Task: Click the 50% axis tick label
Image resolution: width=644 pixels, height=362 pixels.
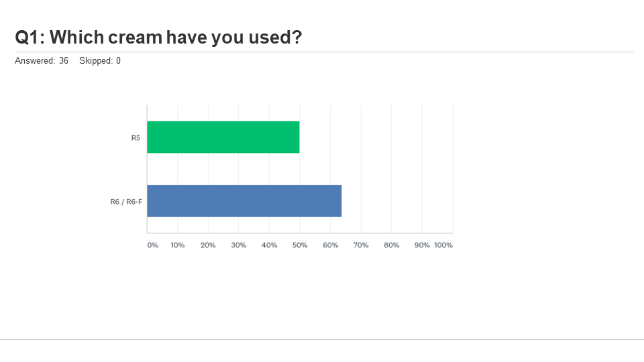Action: pyautogui.click(x=300, y=245)
